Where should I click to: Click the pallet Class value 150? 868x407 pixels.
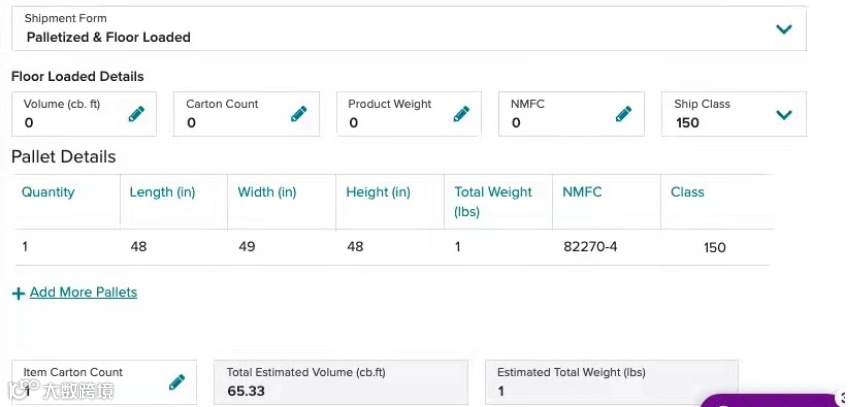tap(714, 247)
